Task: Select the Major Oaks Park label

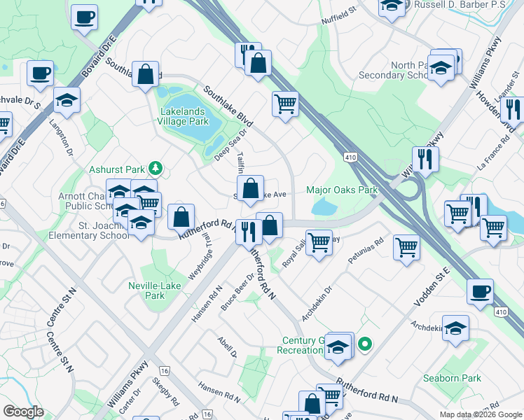Action: (x=342, y=190)
